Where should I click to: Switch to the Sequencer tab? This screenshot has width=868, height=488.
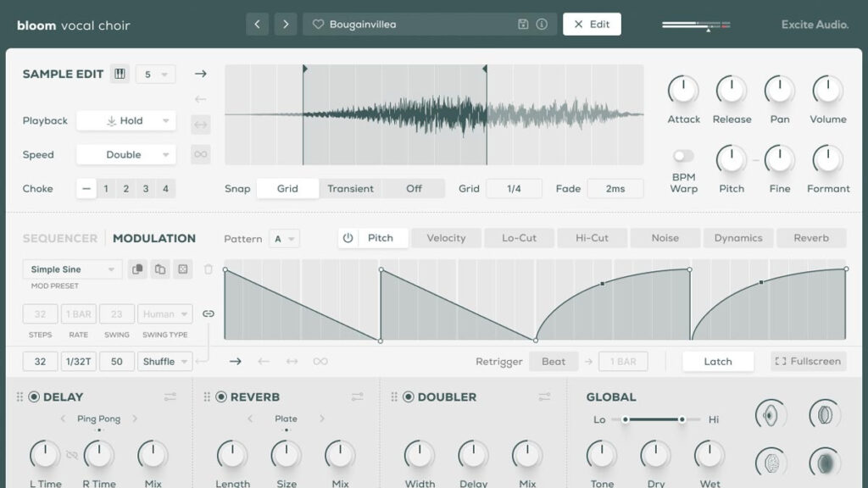coord(60,238)
